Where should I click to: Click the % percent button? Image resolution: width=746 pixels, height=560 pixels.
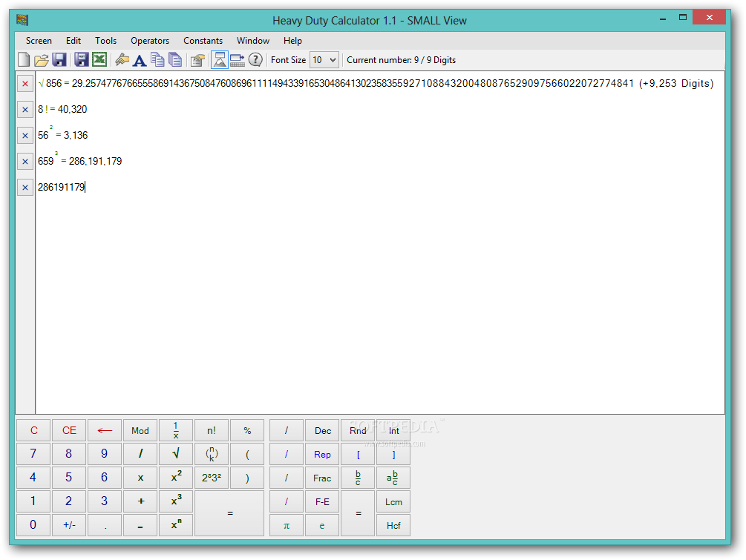click(247, 430)
